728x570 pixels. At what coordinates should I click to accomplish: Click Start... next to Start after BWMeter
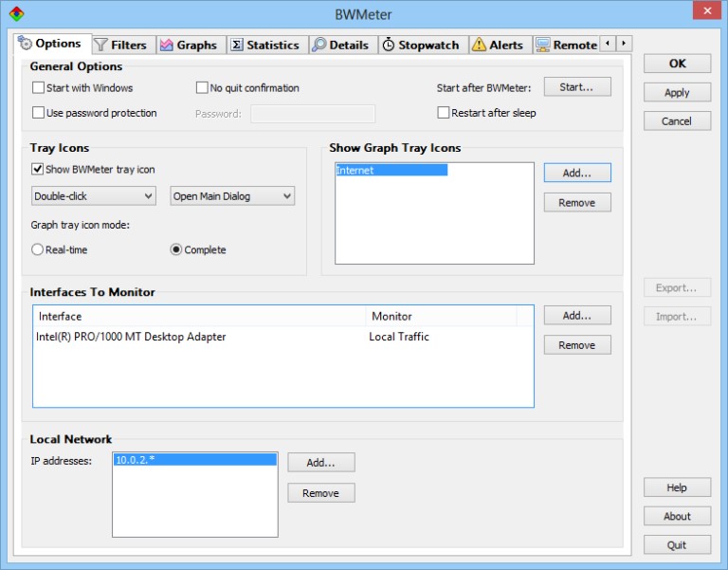tap(577, 87)
